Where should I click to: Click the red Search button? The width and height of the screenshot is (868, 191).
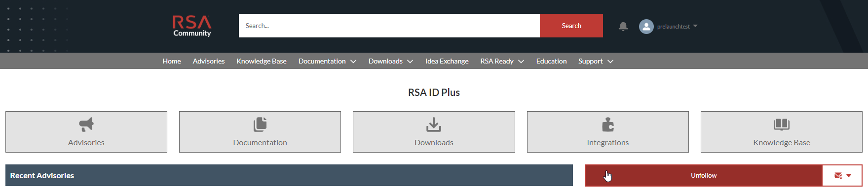tap(571, 26)
